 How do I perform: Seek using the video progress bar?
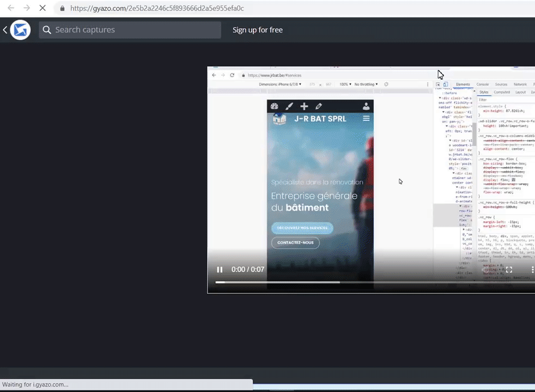[375, 282]
